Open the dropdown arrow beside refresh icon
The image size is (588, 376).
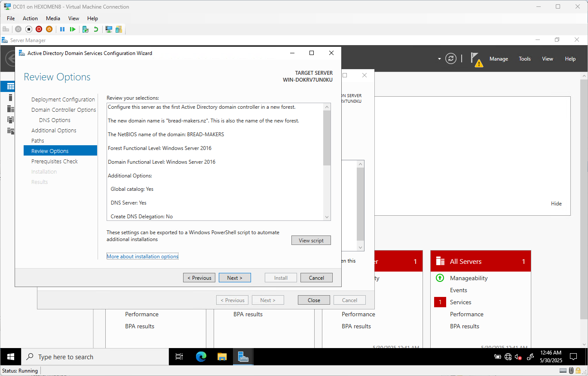click(x=439, y=59)
